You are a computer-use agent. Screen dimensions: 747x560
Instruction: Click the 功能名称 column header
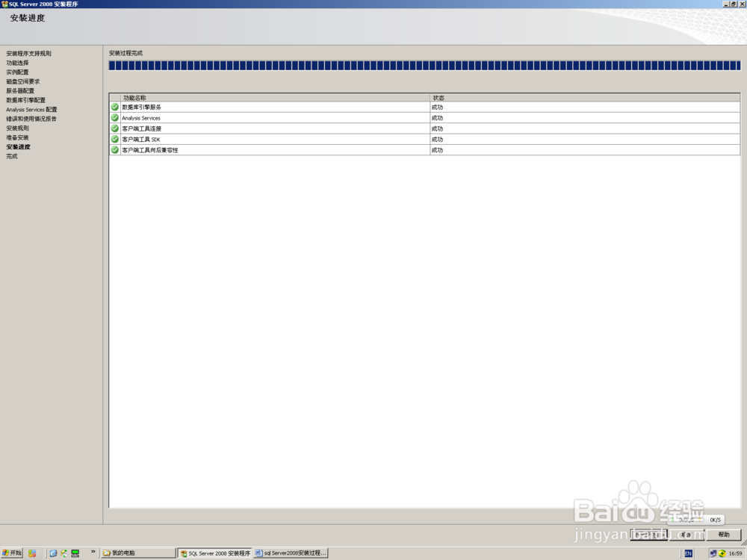coord(276,98)
